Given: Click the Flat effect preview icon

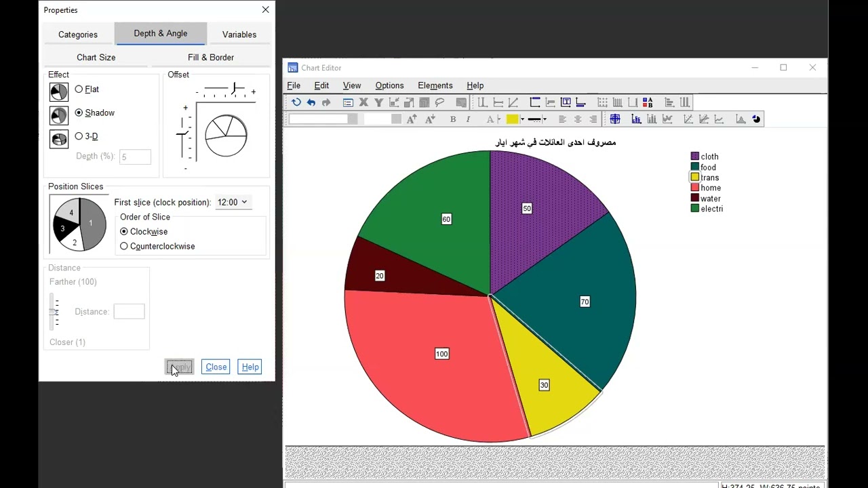Looking at the screenshot, I should [x=59, y=91].
